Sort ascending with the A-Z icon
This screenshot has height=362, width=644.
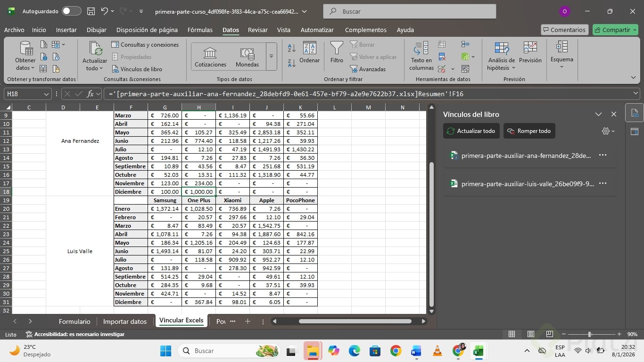pyautogui.click(x=292, y=48)
